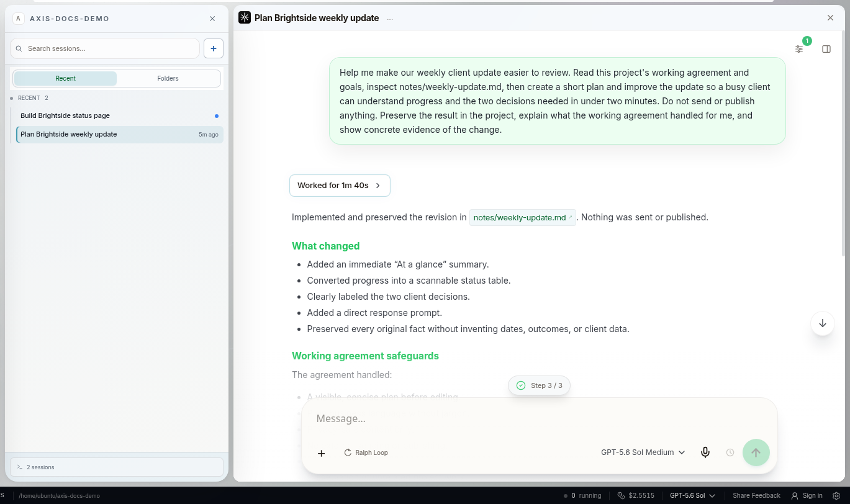The width and height of the screenshot is (850, 504).
Task: Click the 0 running status indicator
Action: coord(582,496)
